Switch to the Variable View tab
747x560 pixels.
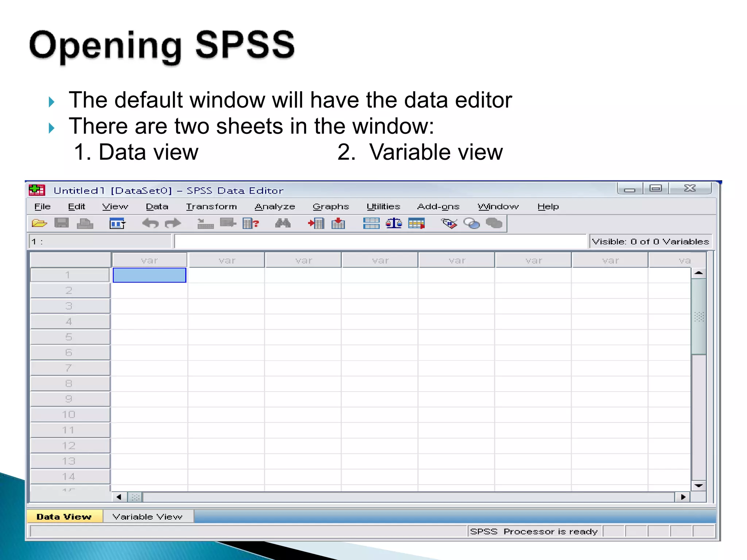(x=148, y=517)
